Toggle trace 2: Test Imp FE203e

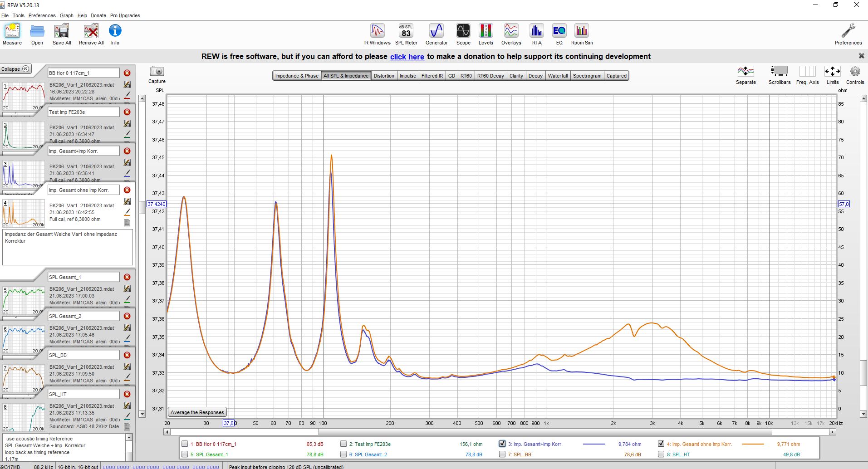pos(343,444)
